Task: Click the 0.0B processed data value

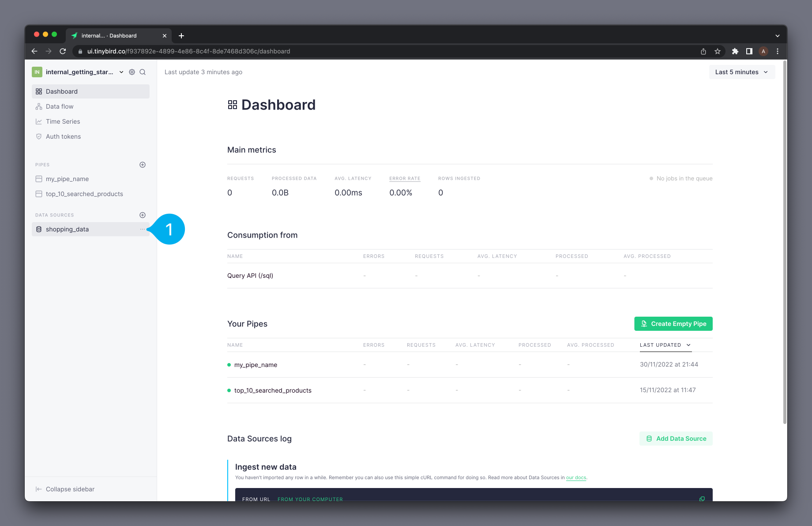Action: coord(280,193)
